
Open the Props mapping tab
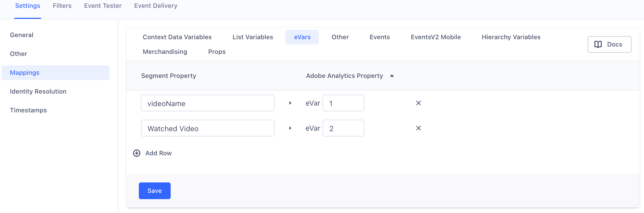click(217, 52)
